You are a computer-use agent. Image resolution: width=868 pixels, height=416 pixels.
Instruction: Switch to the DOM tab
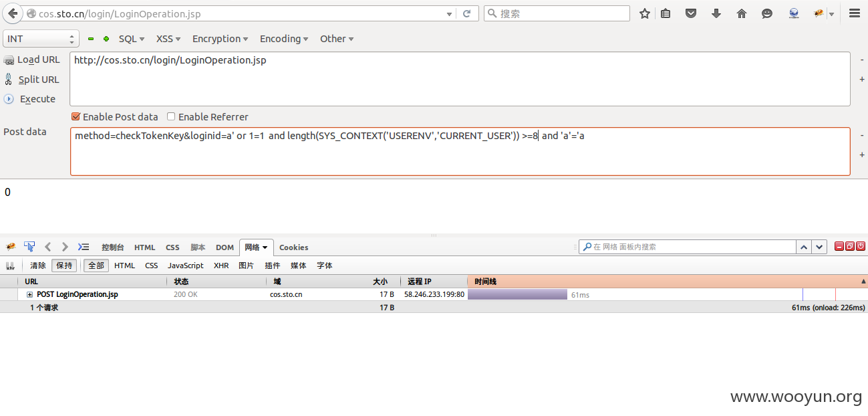tap(225, 247)
